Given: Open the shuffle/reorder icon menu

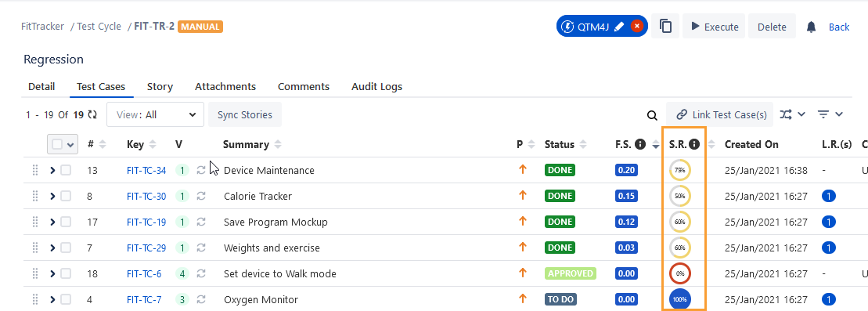Looking at the screenshot, I should [x=792, y=114].
